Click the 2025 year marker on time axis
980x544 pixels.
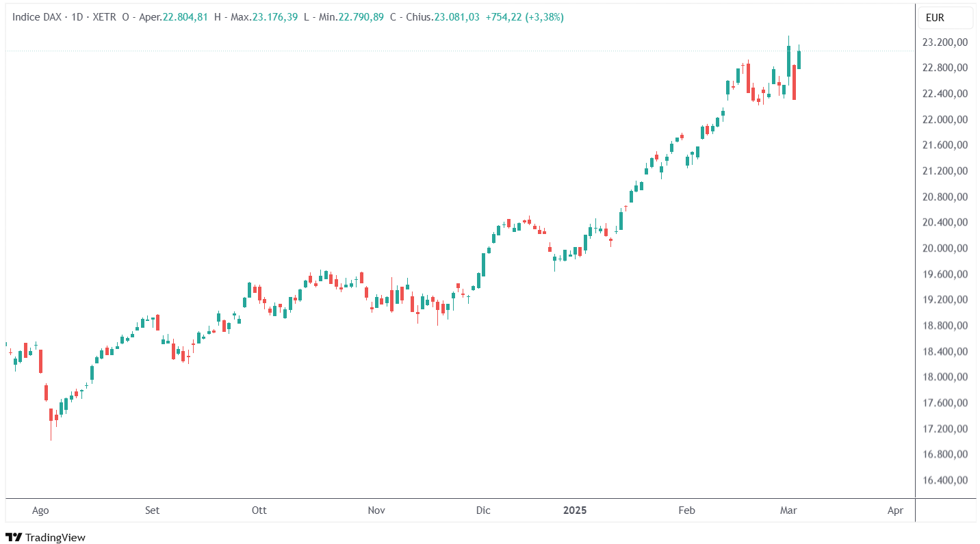click(574, 510)
